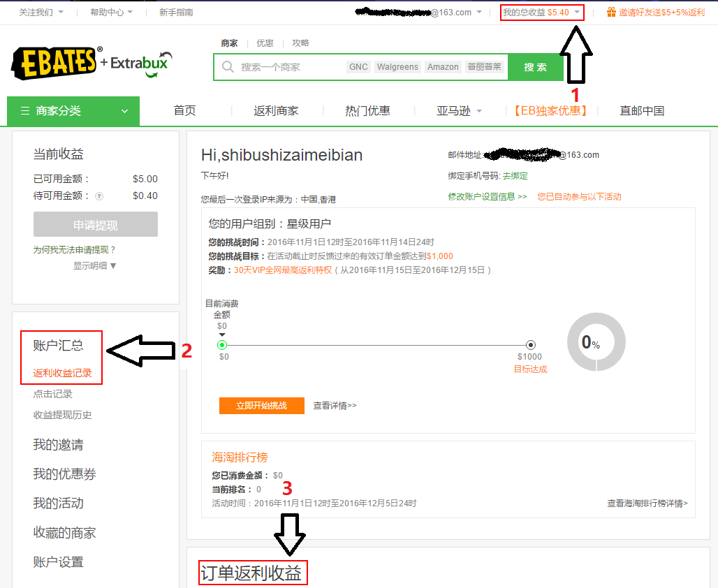The height and width of the screenshot is (588, 718).
Task: Select the Amazon quick search tag
Action: (443, 66)
